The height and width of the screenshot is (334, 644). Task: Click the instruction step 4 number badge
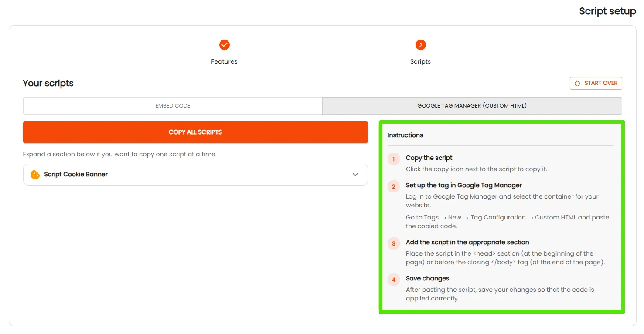click(393, 280)
